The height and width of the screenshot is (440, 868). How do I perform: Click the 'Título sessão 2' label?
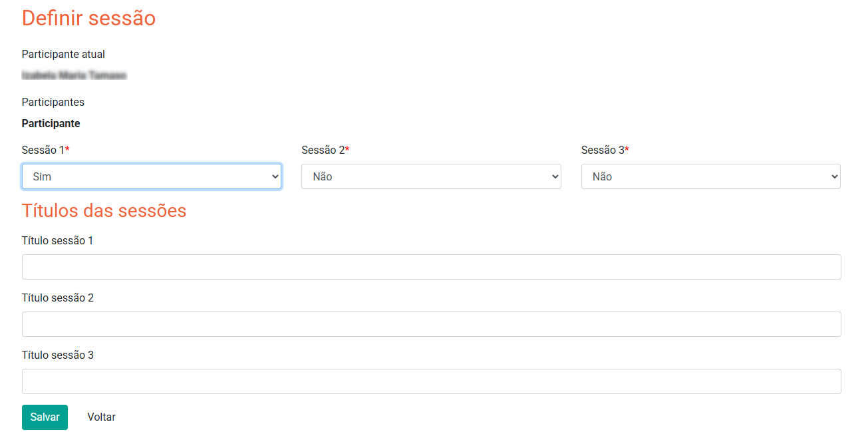point(58,298)
